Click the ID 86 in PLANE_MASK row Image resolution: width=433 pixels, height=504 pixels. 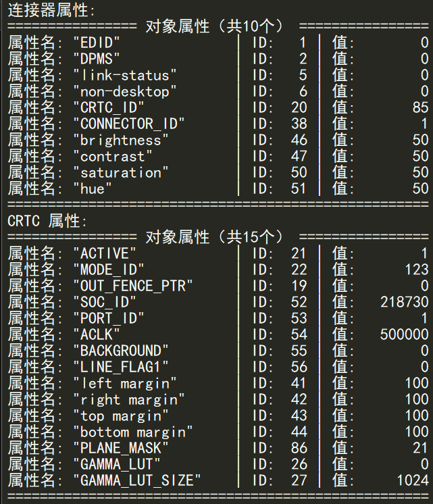coord(299,448)
